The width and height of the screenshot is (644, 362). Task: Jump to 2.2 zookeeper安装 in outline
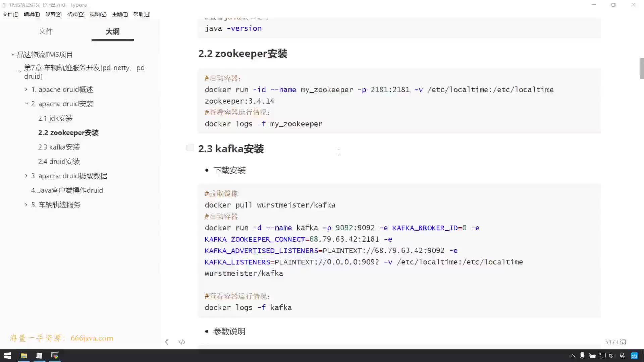pyautogui.click(x=68, y=133)
